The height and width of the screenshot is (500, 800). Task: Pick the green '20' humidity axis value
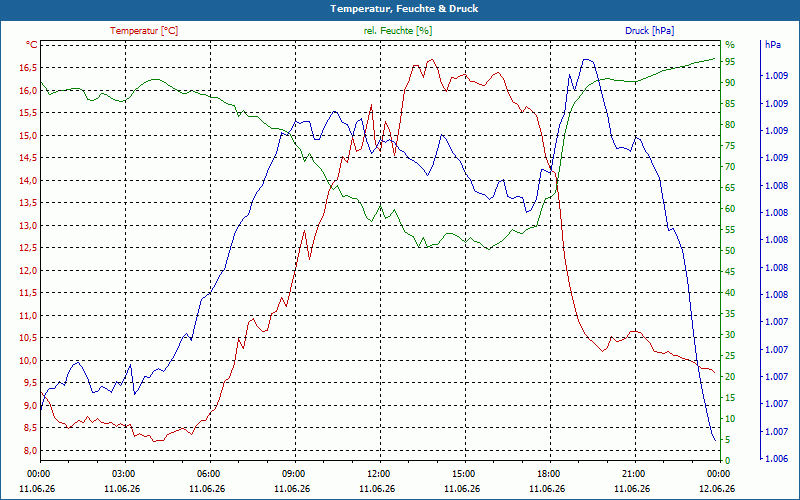730,377
